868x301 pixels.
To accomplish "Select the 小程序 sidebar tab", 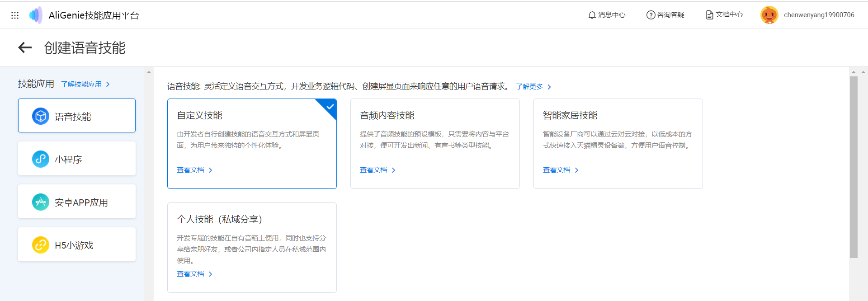I will 77,159.
